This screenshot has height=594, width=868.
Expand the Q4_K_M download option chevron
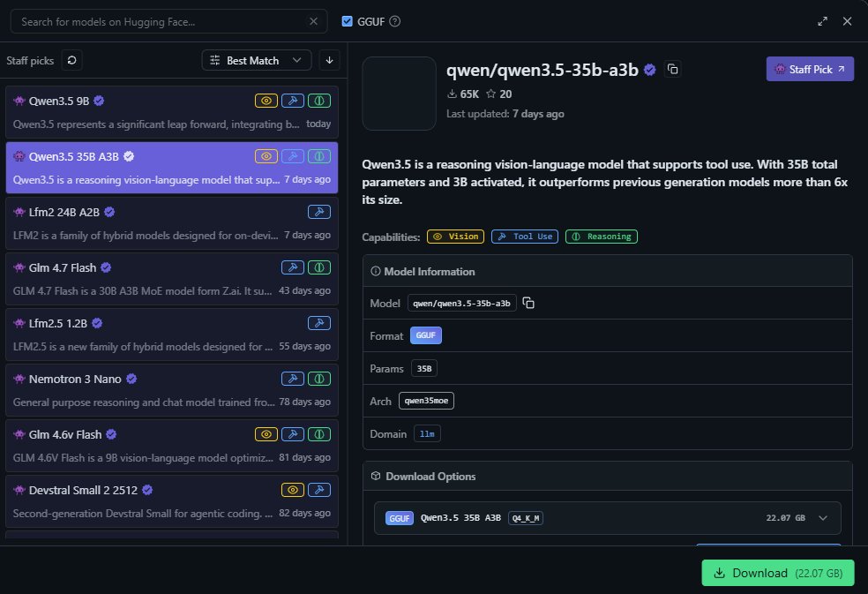tap(823, 518)
